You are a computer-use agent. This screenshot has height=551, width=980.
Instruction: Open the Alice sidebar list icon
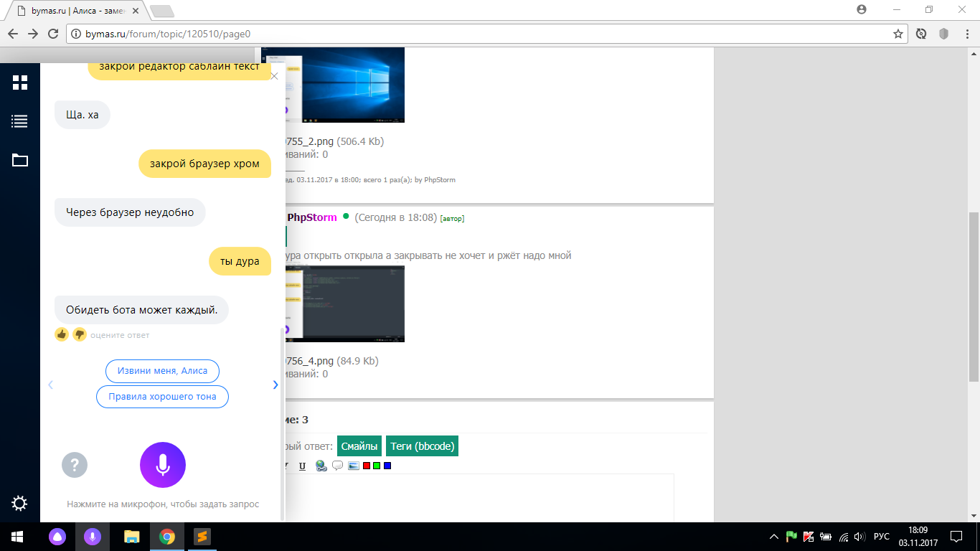click(20, 121)
